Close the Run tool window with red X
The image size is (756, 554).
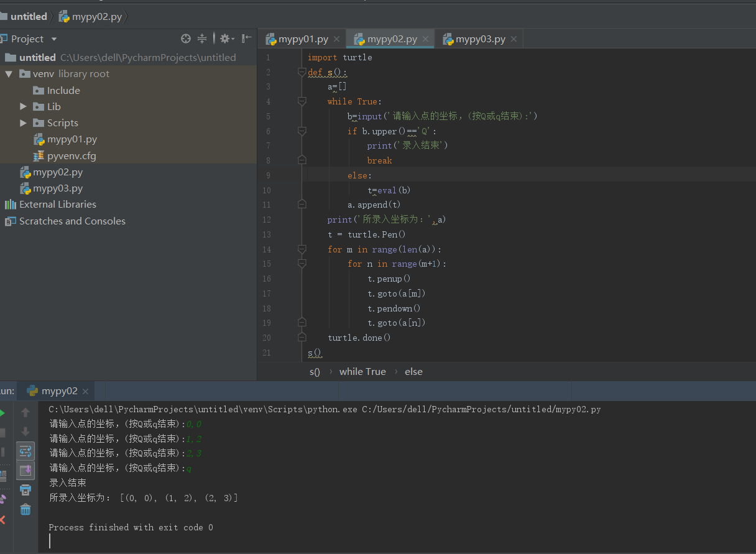(x=2, y=520)
